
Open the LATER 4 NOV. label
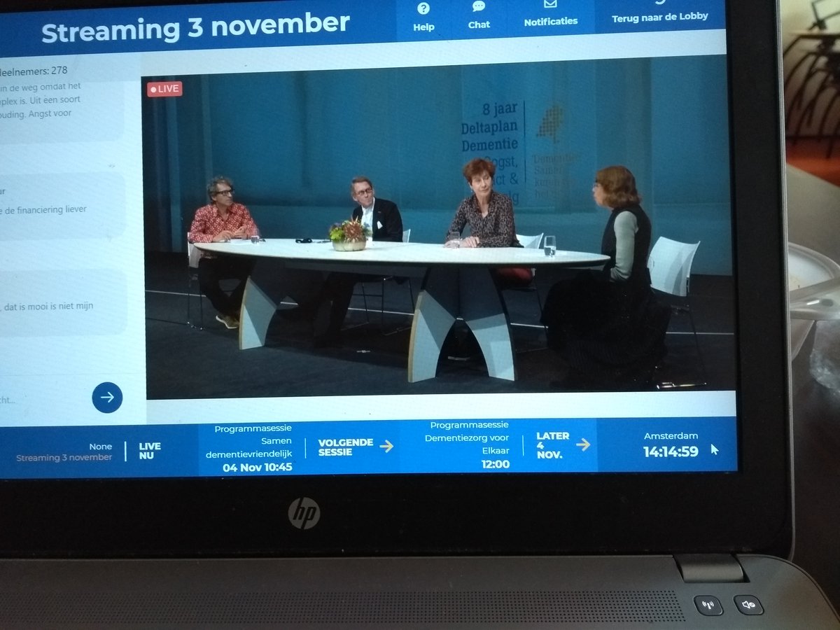[552, 444]
